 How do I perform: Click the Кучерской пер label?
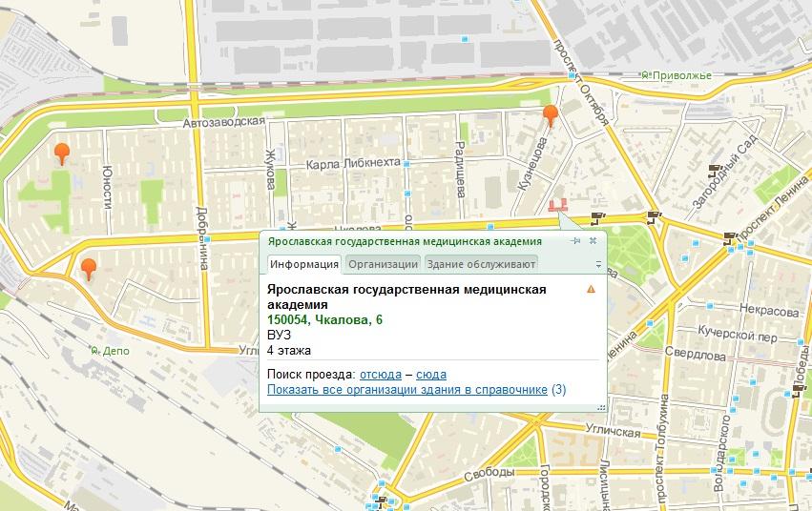tap(738, 334)
